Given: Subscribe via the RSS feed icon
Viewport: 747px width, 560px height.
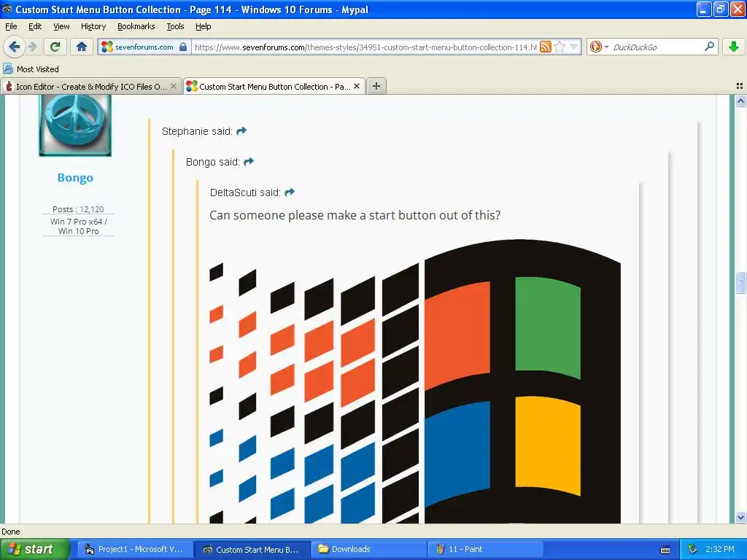Looking at the screenshot, I should coord(546,47).
